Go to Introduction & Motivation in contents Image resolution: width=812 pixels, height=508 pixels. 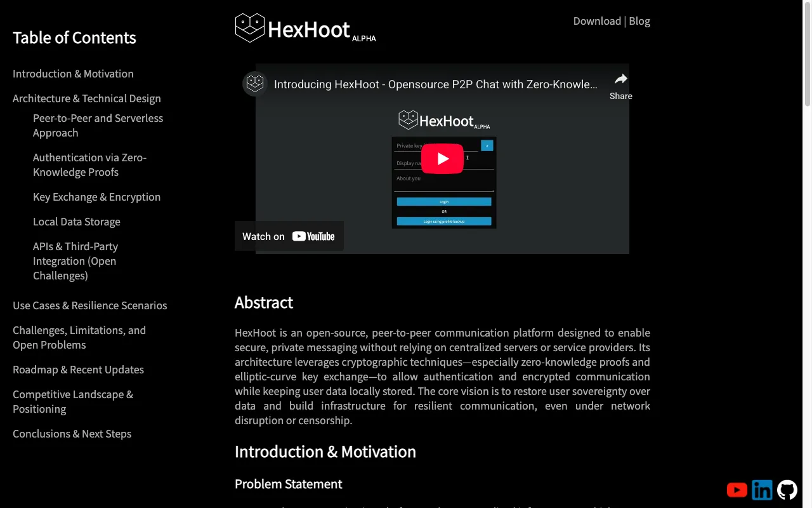73,74
